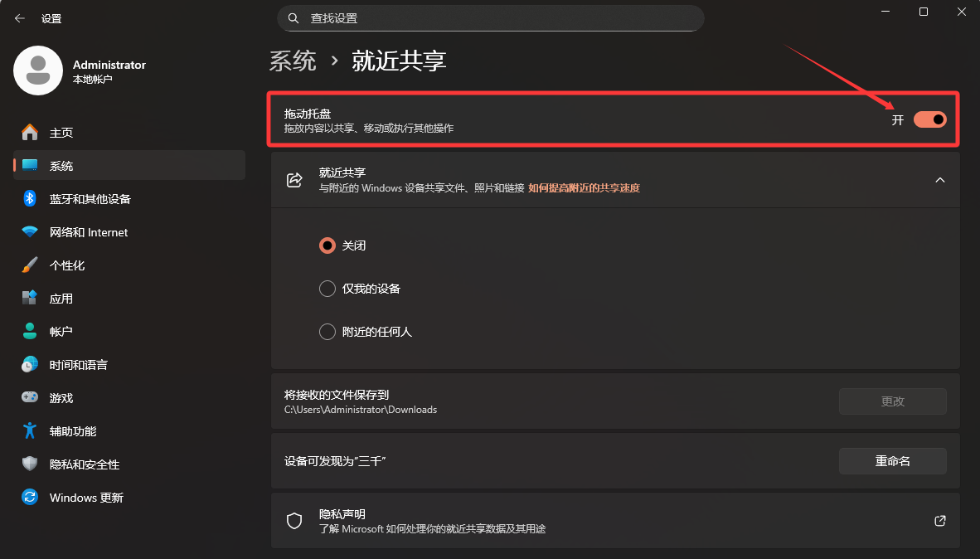This screenshot has width=980, height=559.
Task: Open Personalization paintbrush icon
Action: click(x=30, y=265)
